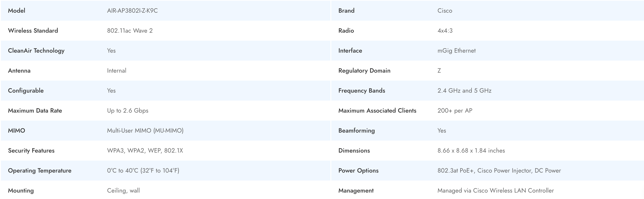Click the Regulatory Domain label
The width and height of the screenshot is (644, 199).
click(x=364, y=71)
